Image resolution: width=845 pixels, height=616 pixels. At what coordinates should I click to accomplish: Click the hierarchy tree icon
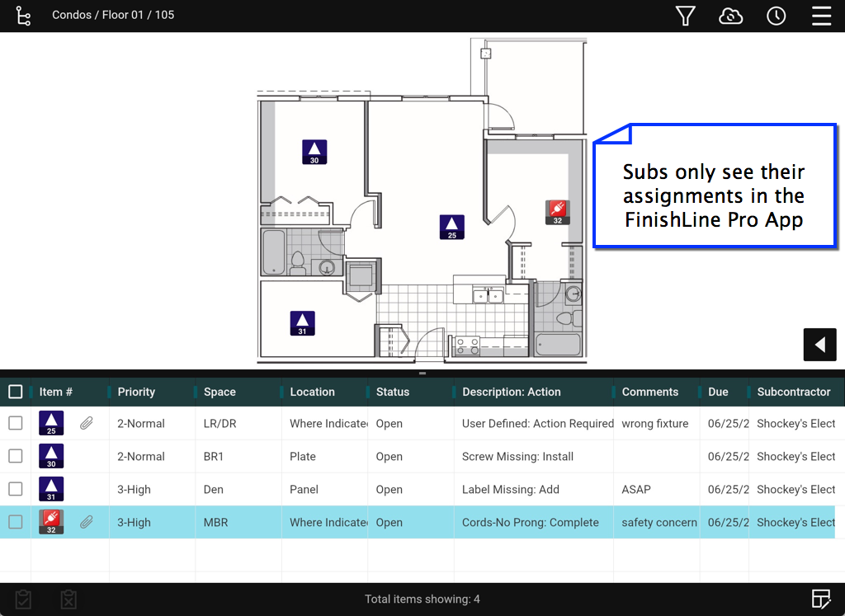point(23,16)
